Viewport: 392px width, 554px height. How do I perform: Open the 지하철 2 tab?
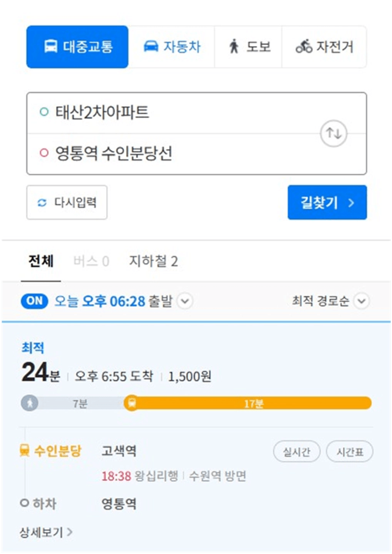[x=153, y=261]
